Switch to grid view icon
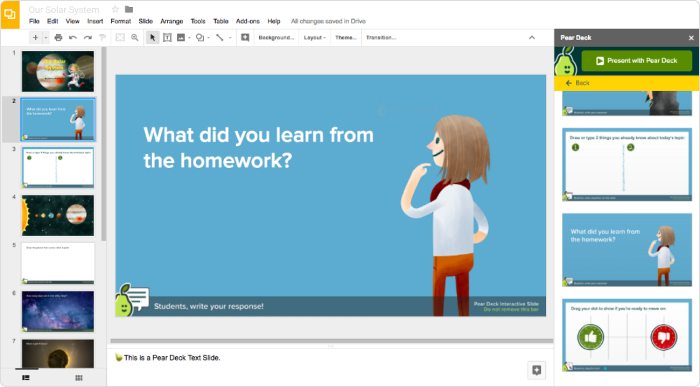This screenshot has width=700, height=387. coord(79,378)
